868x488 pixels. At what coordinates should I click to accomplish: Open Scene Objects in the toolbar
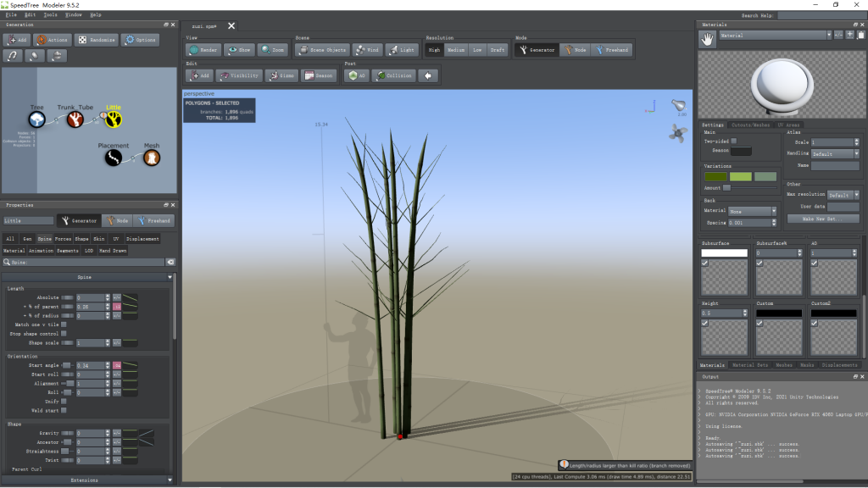coord(323,50)
